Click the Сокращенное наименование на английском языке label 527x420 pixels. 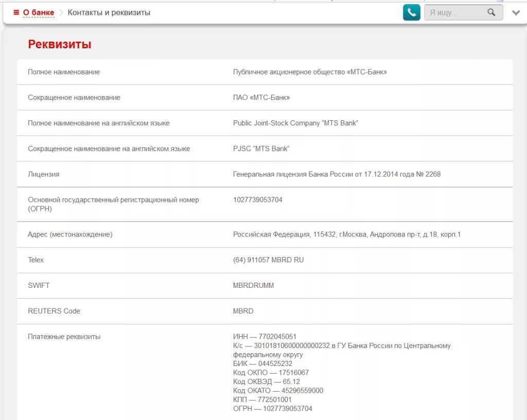tap(109, 149)
